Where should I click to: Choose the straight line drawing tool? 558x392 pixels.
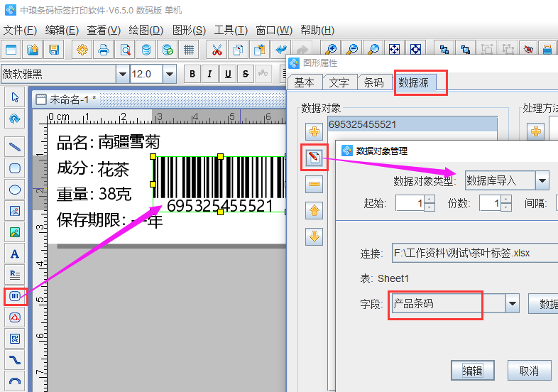pyautogui.click(x=14, y=147)
